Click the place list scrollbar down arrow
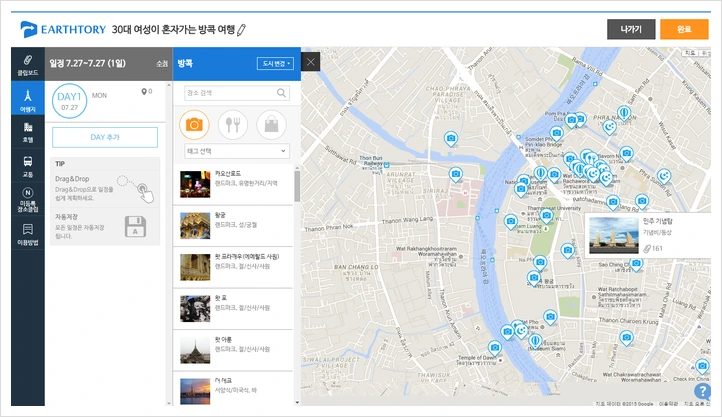The height and width of the screenshot is (417, 722). coord(297,402)
